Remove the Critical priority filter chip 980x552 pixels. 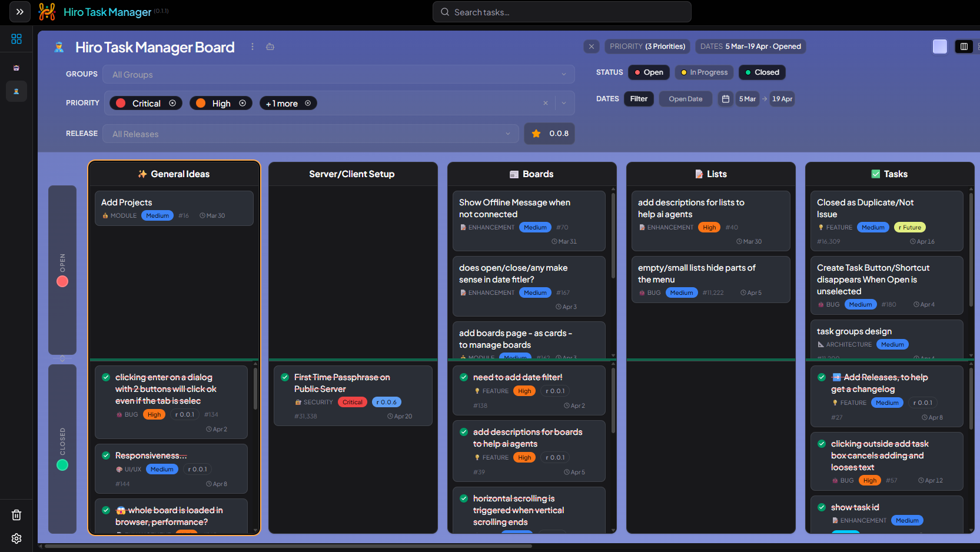[x=173, y=103]
